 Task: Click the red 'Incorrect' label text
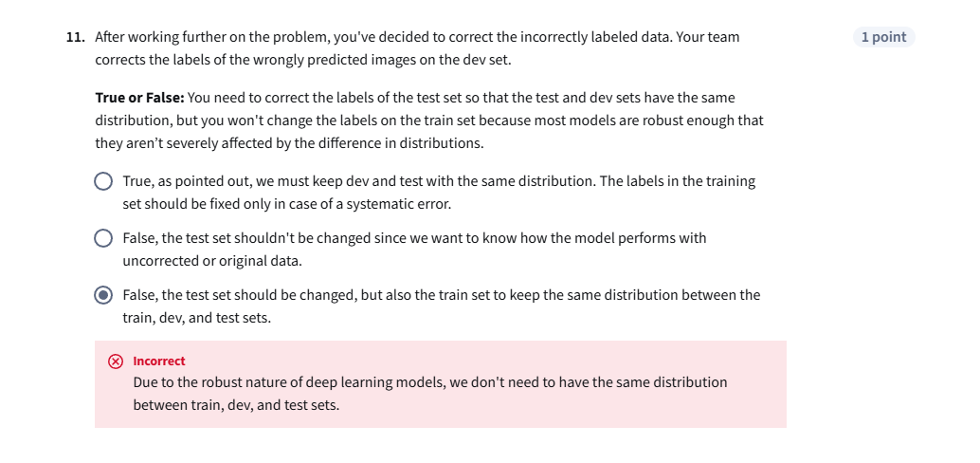pos(159,361)
